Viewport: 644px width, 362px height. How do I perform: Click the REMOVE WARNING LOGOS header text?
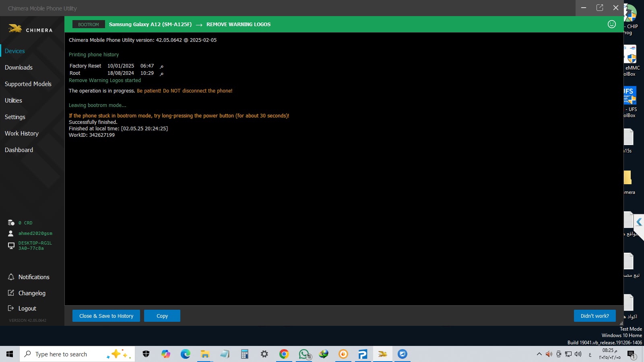point(238,25)
